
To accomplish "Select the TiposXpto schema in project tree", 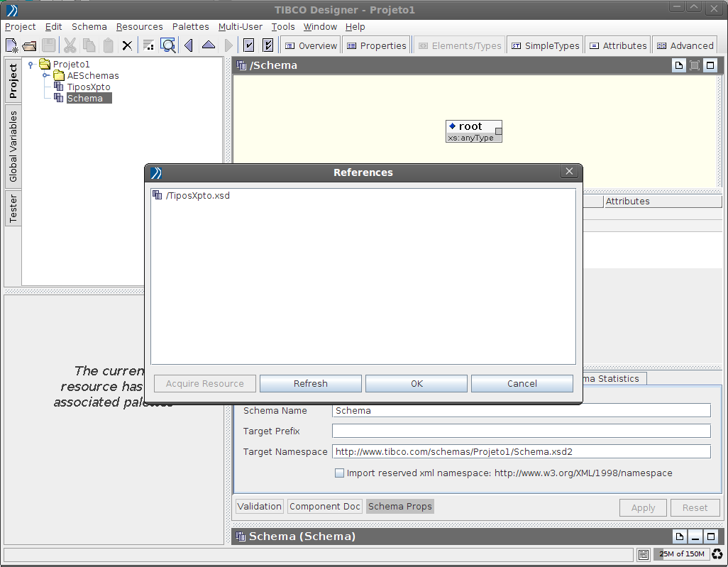I will [x=89, y=87].
